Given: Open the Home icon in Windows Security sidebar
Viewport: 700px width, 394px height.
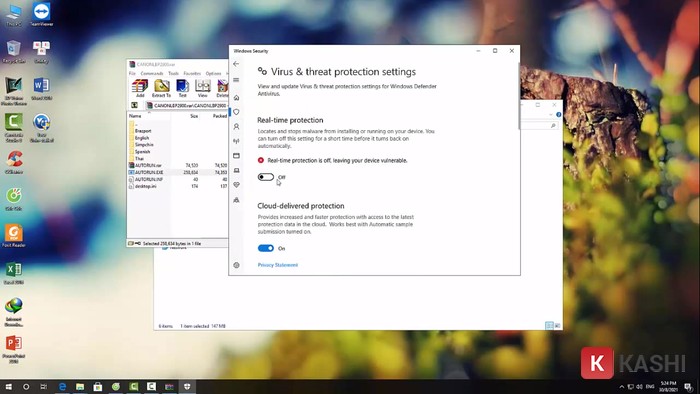Looking at the screenshot, I should point(236,97).
